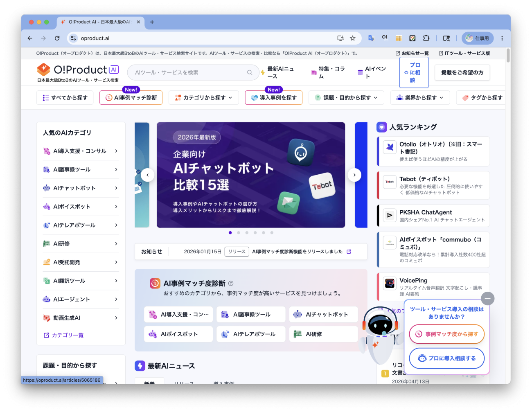Click the Google Translate extension icon
Screen dimensions: 532x412
[371, 38]
